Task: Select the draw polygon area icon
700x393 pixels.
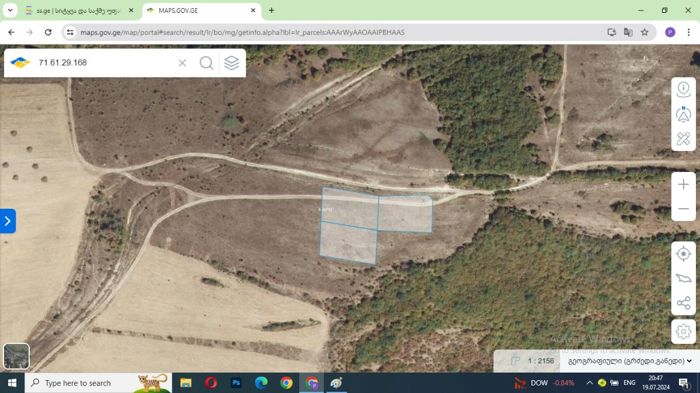Action: 683,278
